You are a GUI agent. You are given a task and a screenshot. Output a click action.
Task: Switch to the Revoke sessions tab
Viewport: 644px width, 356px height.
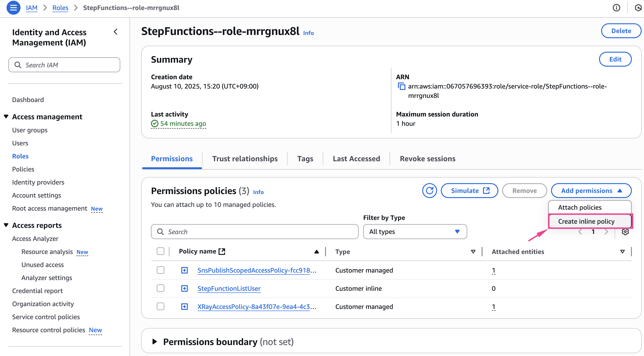tap(428, 158)
